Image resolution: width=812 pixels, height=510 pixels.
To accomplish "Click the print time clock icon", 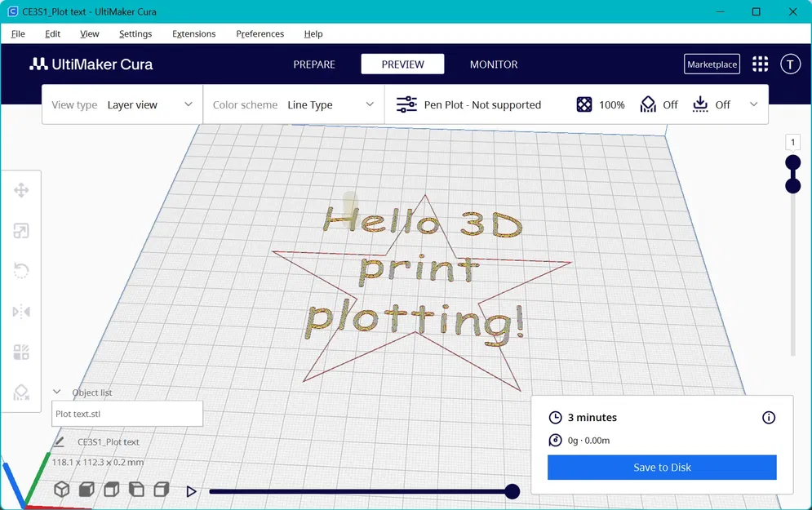I will click(555, 417).
